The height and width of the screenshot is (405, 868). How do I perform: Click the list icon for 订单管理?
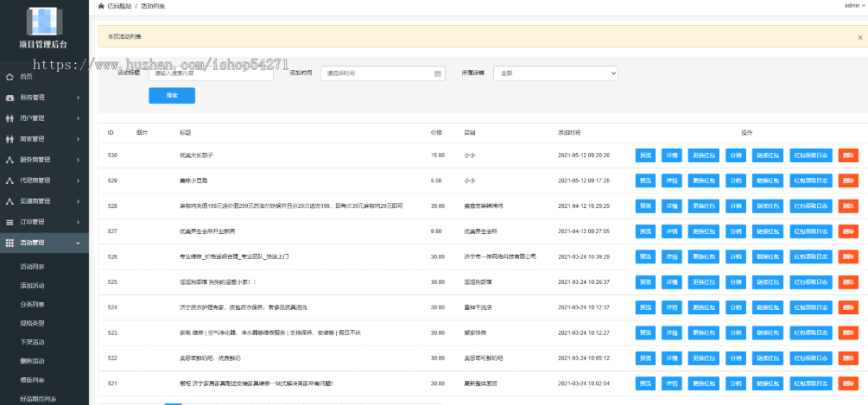10,222
